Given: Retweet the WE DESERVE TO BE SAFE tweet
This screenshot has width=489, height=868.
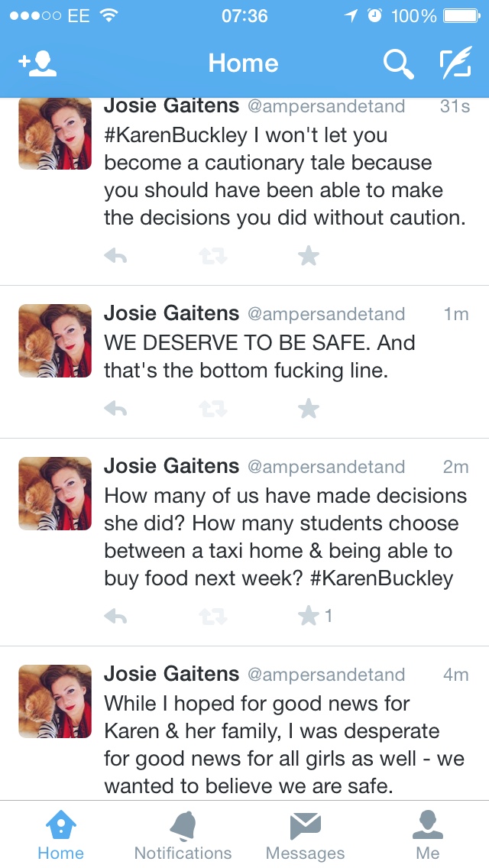Looking at the screenshot, I should [212, 410].
